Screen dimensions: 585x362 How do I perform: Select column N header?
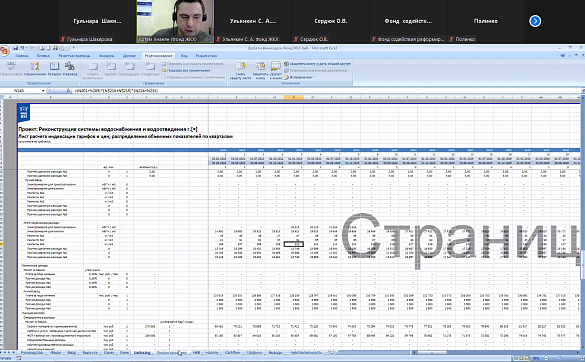click(294, 97)
